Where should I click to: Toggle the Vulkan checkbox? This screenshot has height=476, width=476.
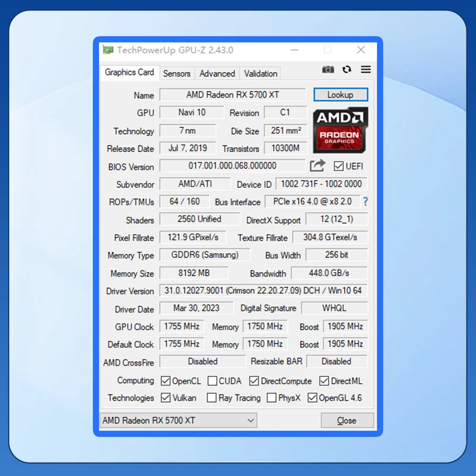point(166,397)
